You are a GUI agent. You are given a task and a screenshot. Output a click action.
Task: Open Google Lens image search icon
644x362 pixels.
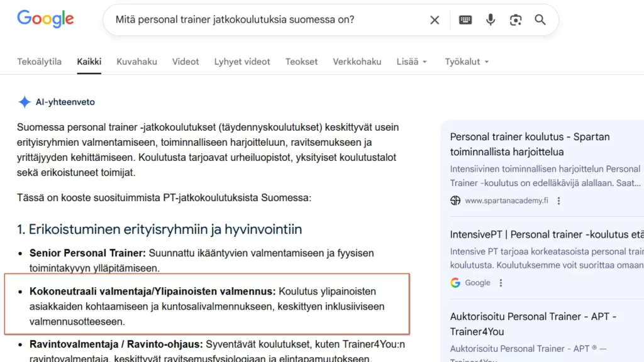(516, 20)
